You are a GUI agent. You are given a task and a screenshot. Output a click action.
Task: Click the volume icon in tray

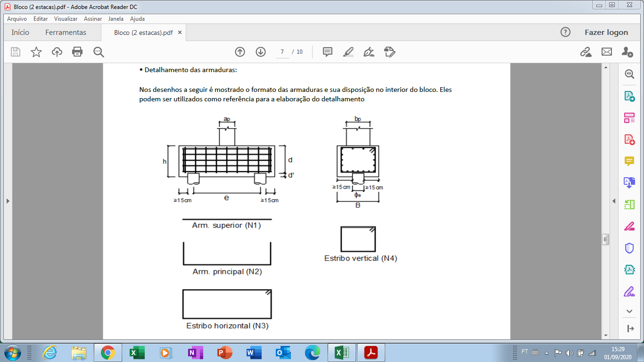tap(569, 353)
